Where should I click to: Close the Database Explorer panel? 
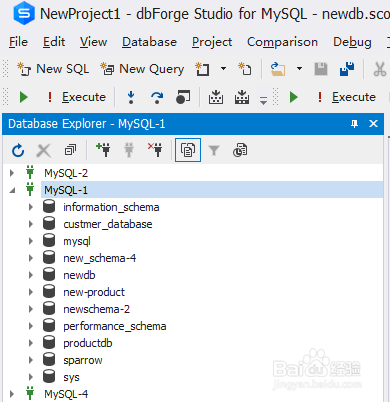coord(373,124)
